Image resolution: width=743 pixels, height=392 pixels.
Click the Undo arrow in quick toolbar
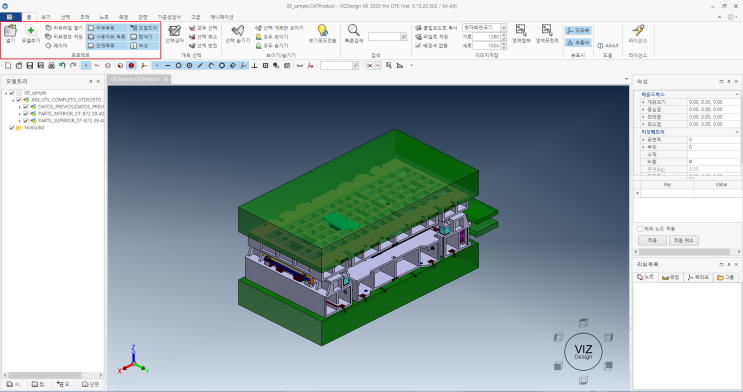62,65
